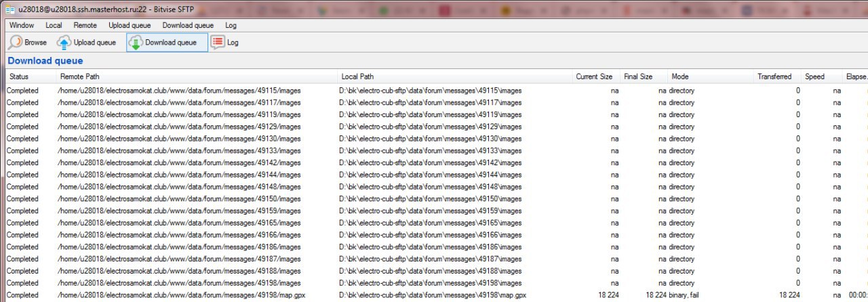Viewport: 868px width, 302px height.
Task: Open the Local menu
Action: 54,25
